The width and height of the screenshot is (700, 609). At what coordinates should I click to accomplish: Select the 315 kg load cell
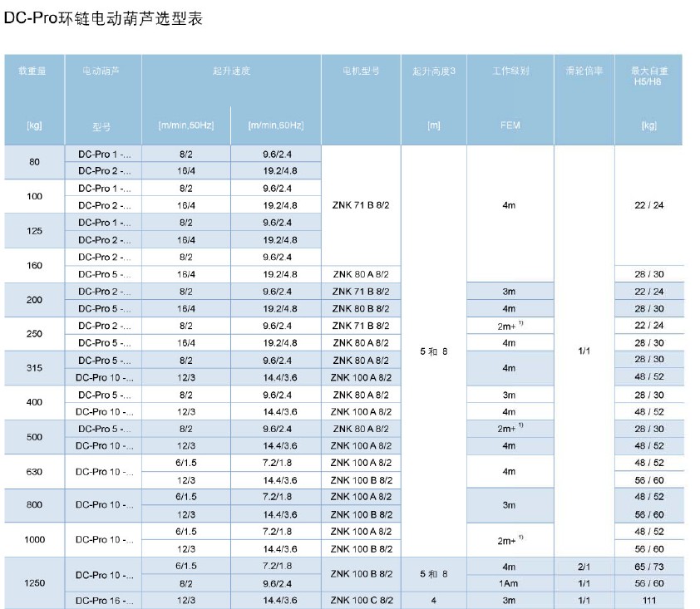click(34, 369)
